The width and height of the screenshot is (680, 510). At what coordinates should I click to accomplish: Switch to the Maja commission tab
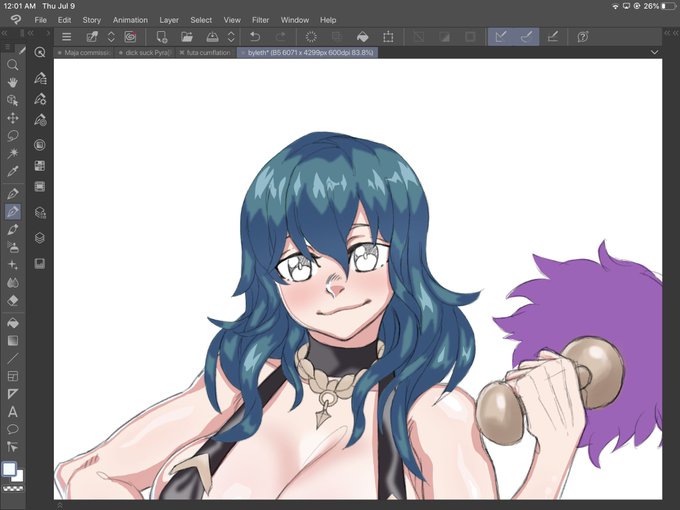(x=84, y=52)
